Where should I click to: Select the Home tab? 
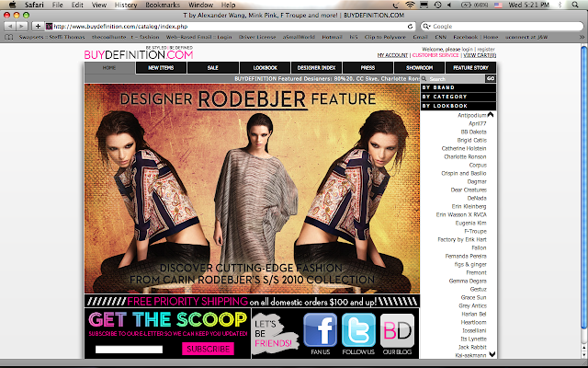click(109, 67)
